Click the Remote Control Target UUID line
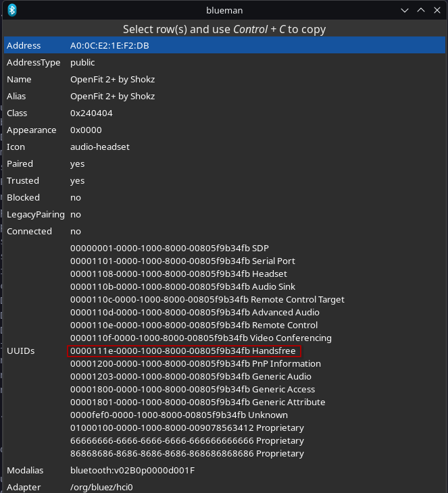Viewport: 448px width, 493px height. [x=207, y=299]
